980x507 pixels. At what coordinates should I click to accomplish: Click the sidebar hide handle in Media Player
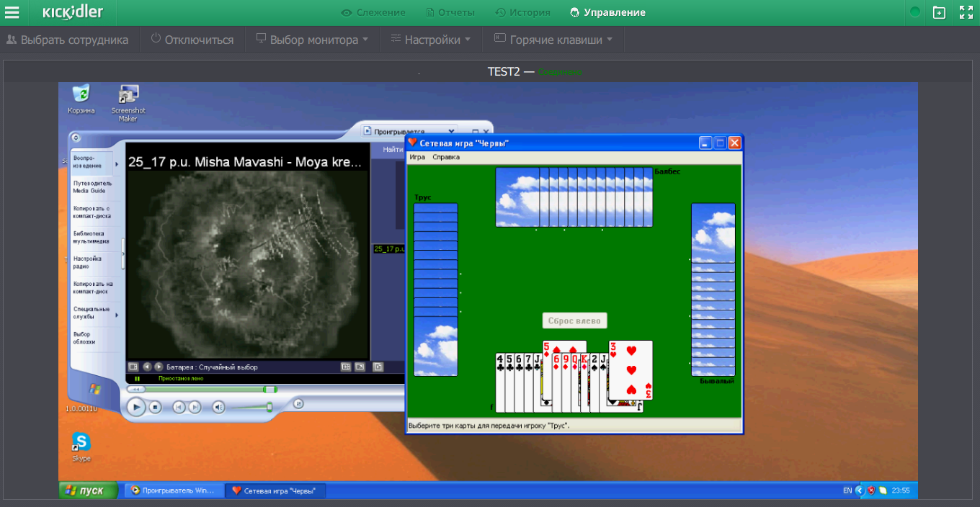(x=122, y=253)
